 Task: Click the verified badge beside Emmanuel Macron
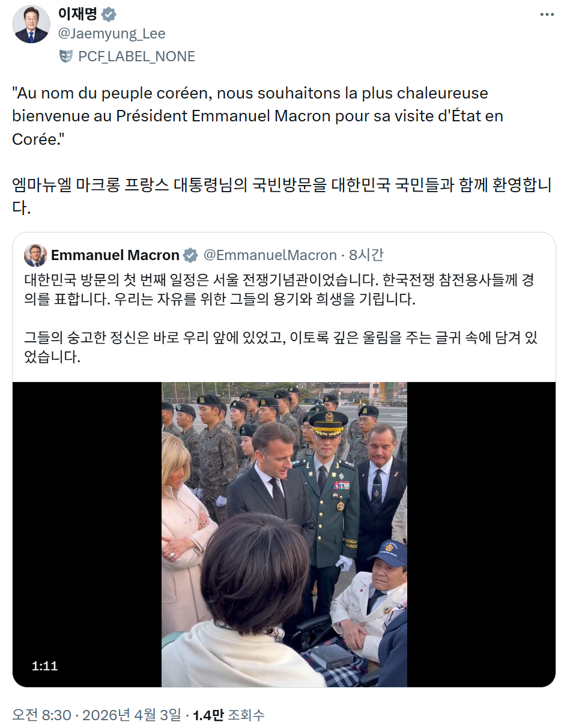pos(190,255)
